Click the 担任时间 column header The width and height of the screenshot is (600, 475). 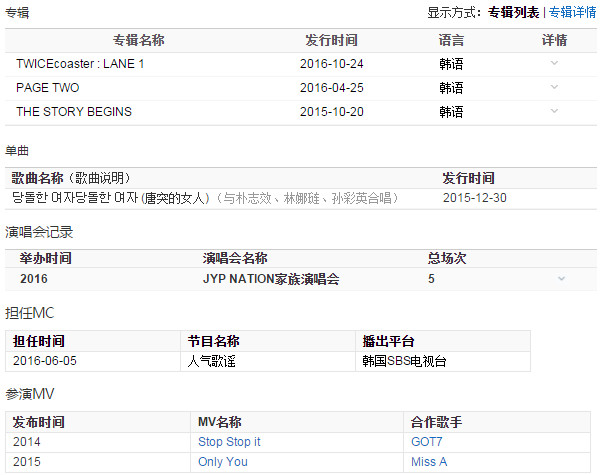pos(39,341)
